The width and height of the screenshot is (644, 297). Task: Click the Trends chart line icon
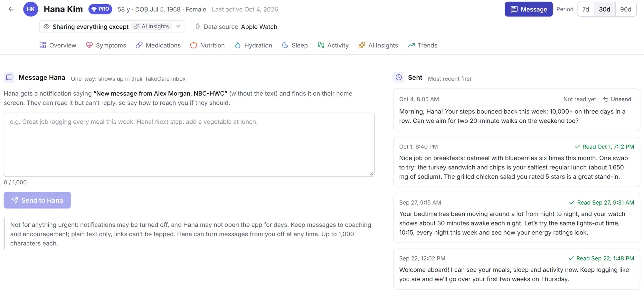coord(411,45)
